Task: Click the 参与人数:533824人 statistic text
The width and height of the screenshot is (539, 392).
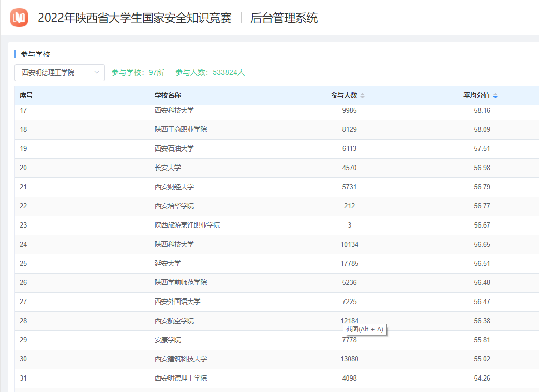Action: pyautogui.click(x=210, y=72)
